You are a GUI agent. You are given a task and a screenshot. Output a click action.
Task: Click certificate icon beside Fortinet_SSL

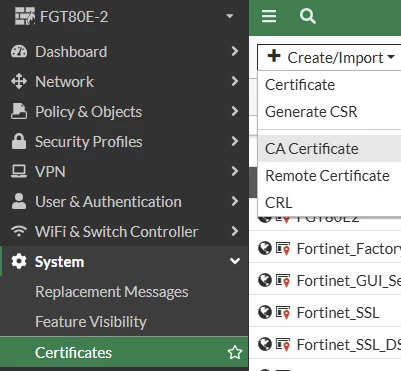[x=283, y=312]
